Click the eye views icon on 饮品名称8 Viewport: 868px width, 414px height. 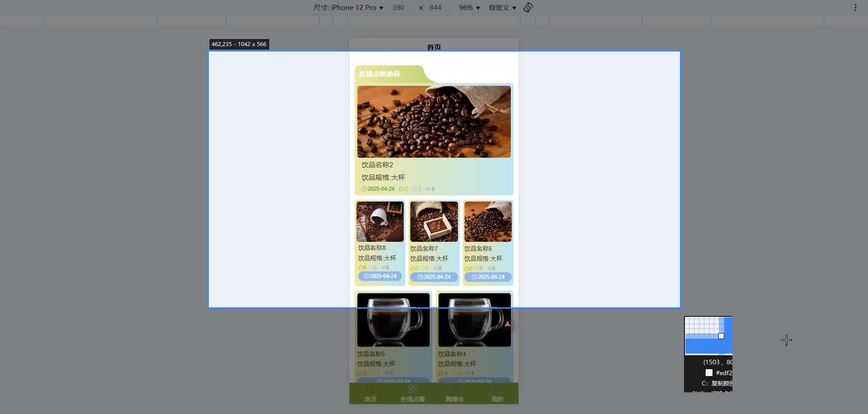point(383,268)
